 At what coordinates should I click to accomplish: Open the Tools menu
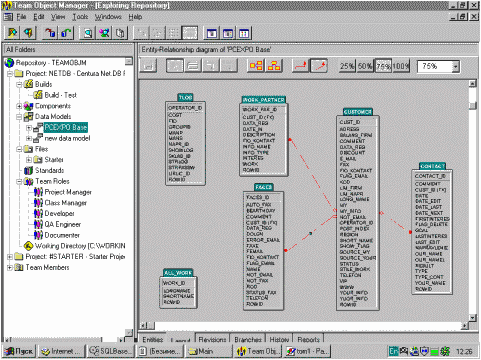click(x=80, y=17)
